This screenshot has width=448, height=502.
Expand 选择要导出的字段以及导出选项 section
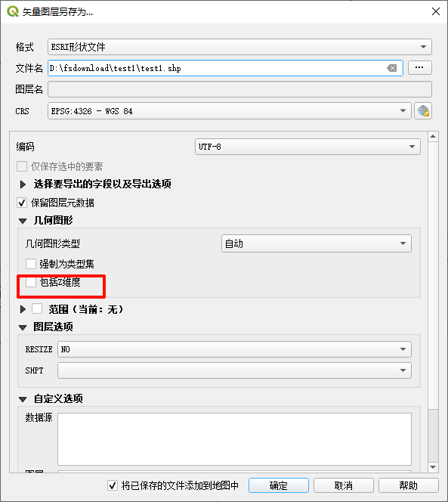23,184
